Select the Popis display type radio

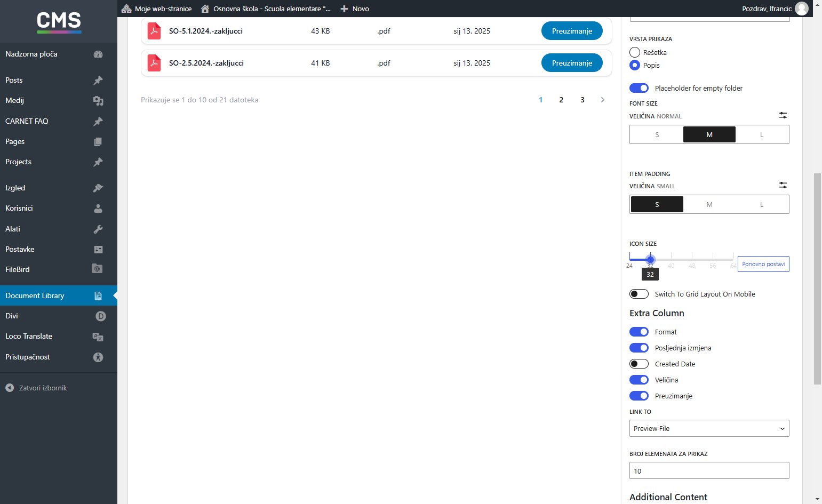pos(635,65)
